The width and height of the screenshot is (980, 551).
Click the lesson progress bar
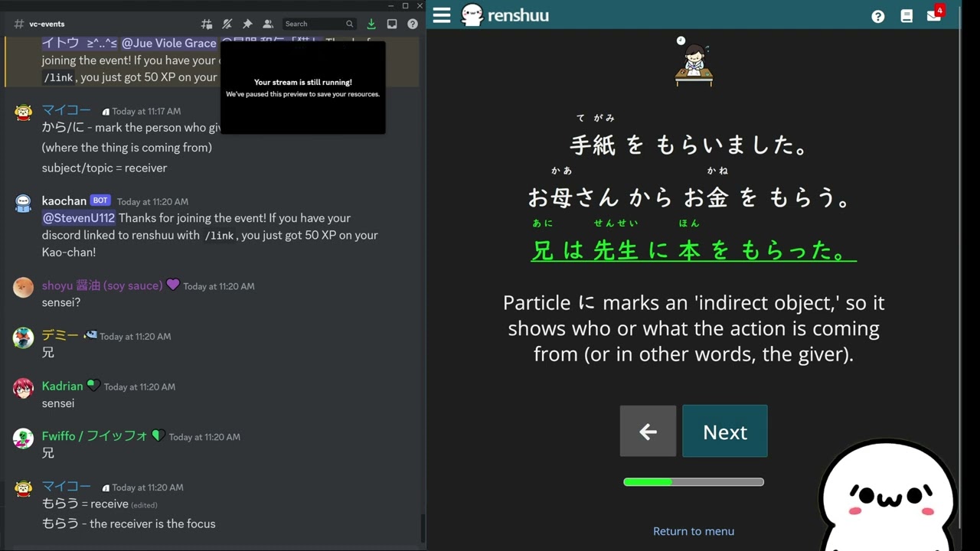point(694,482)
